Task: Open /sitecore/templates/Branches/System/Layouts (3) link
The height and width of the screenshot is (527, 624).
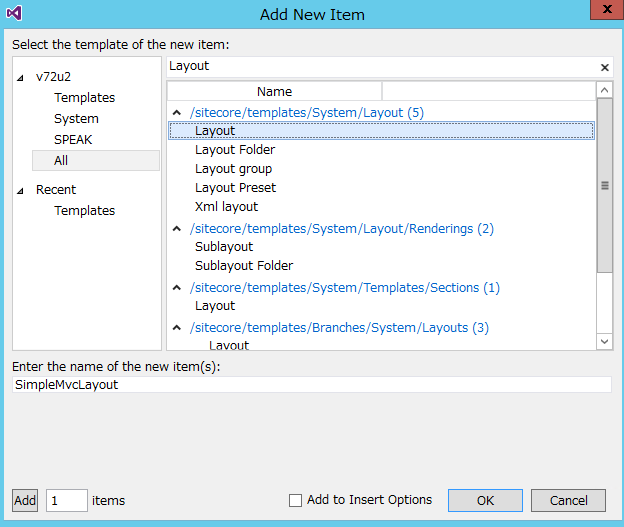Action: (339, 328)
